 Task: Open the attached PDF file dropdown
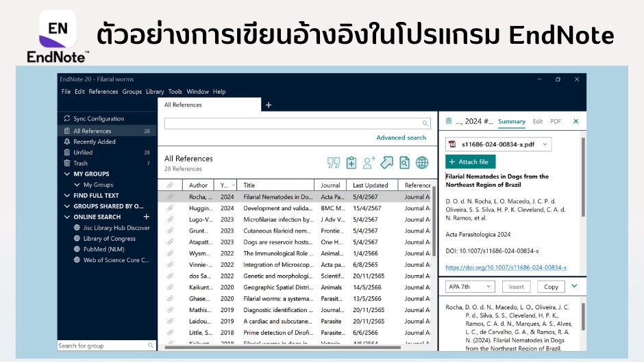pos(545,144)
